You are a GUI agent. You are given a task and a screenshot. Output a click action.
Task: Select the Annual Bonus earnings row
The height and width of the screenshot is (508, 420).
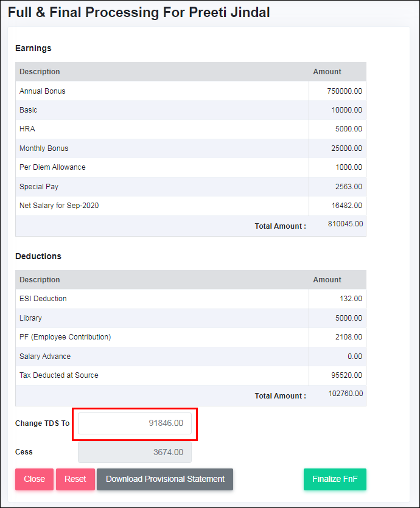191,91
